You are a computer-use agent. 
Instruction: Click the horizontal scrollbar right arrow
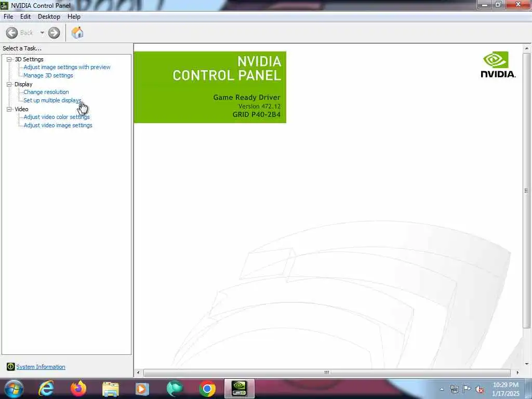(x=517, y=373)
